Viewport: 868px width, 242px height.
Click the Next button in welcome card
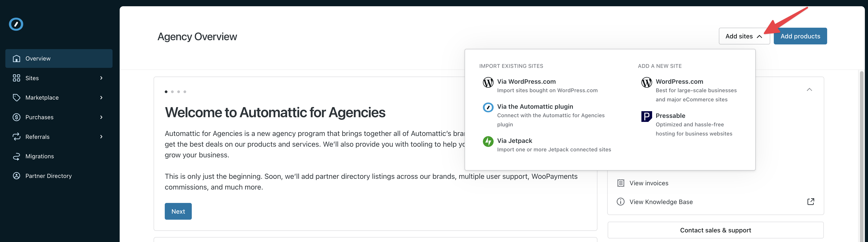[x=178, y=211]
